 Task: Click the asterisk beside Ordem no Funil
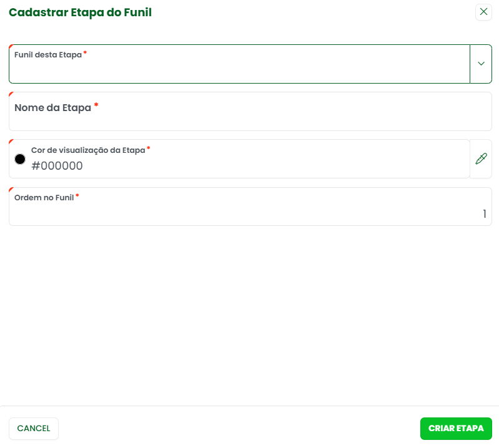click(77, 197)
